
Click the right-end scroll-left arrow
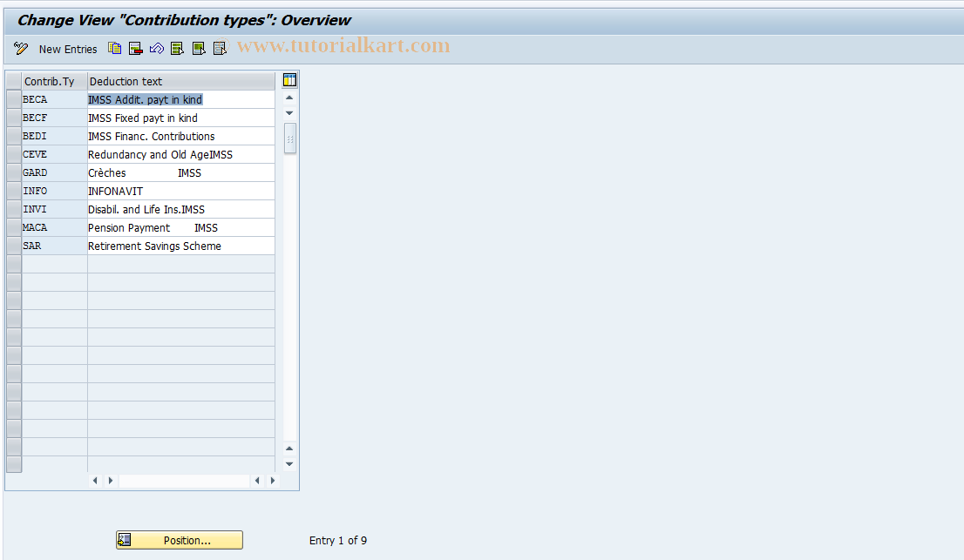point(257,481)
